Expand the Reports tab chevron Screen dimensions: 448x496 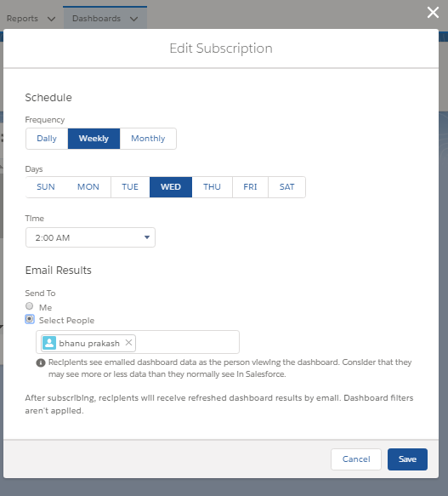51,19
